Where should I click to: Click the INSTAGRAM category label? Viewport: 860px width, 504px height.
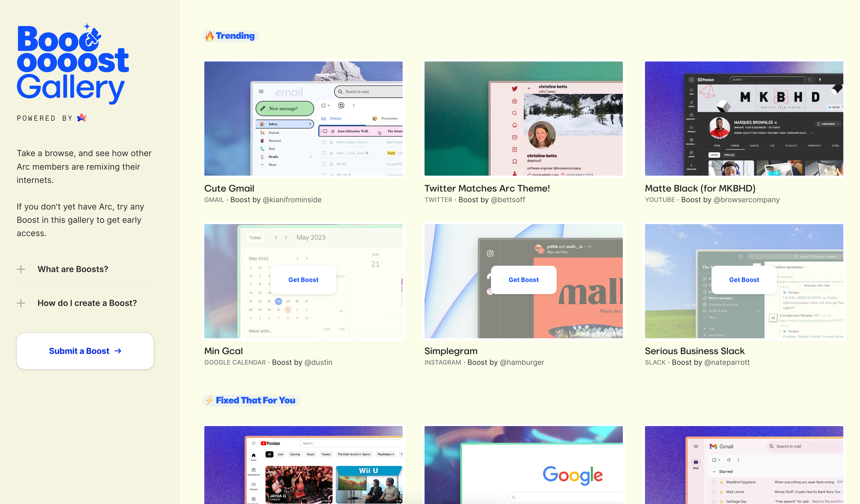(443, 362)
